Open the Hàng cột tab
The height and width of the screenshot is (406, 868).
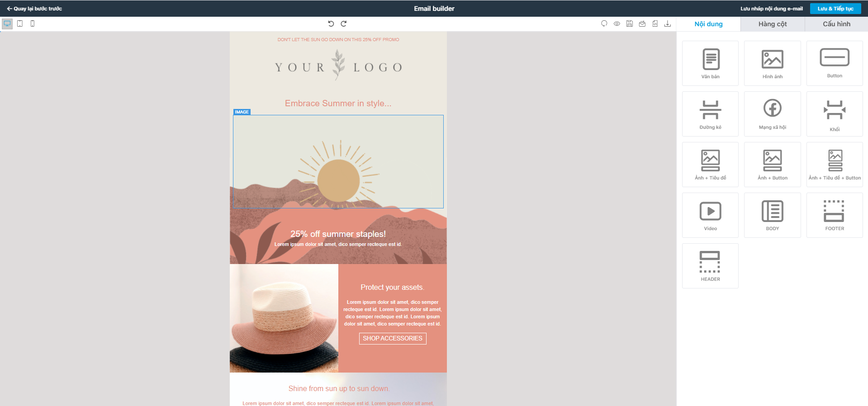coord(773,24)
